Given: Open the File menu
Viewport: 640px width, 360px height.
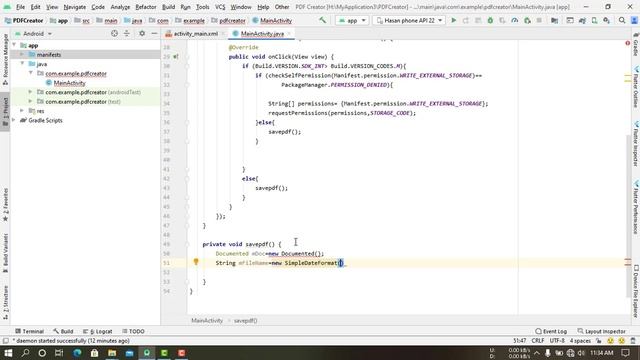Looking at the screenshot, I should [20, 7].
